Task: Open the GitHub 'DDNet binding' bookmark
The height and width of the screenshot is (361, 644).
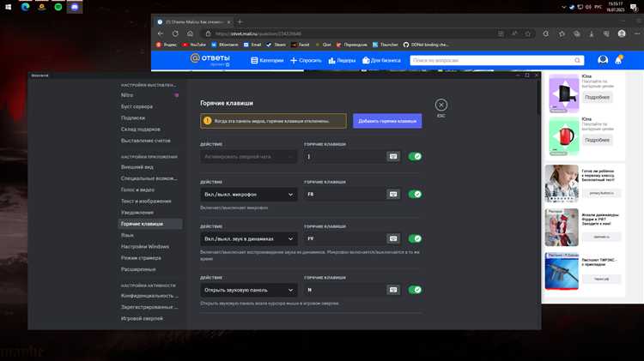Action: point(426,45)
